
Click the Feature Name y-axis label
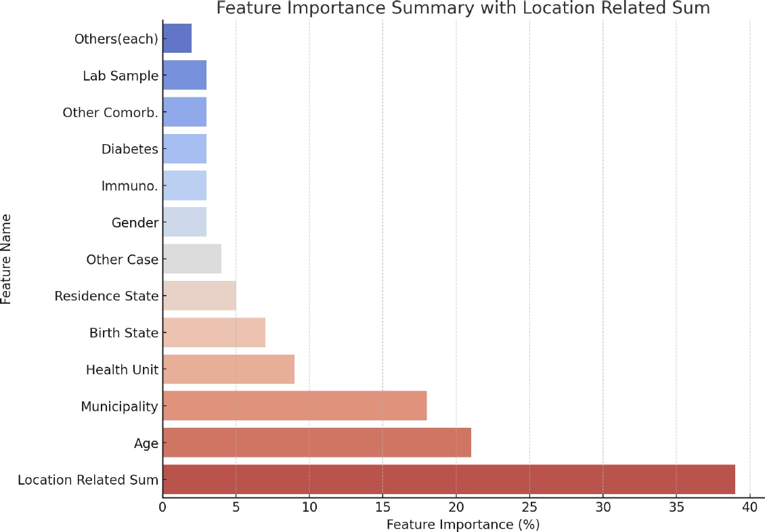coord(7,259)
